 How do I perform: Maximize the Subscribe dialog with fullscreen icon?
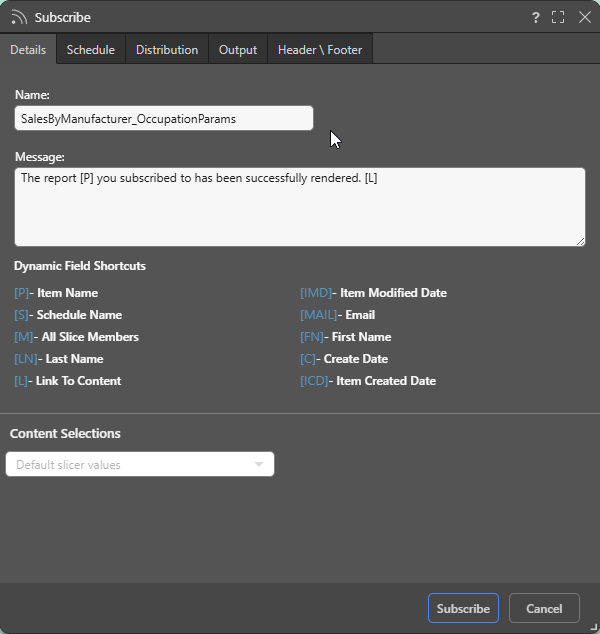pyautogui.click(x=559, y=17)
